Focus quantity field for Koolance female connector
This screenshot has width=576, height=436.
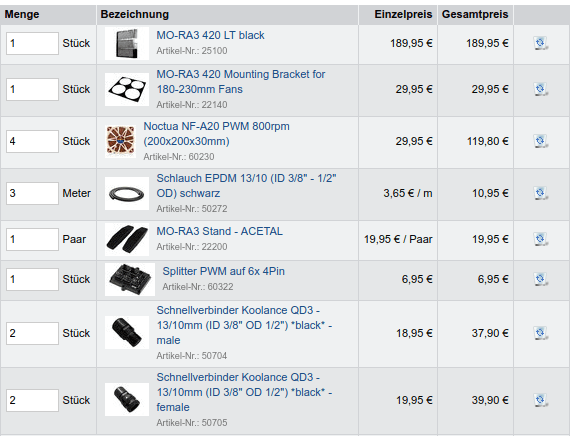(x=32, y=400)
